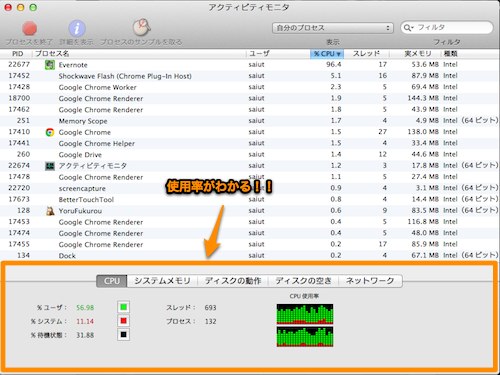This screenshot has width=500, height=375.
Task: Select the Memory Scope process row
Action: click(249, 121)
